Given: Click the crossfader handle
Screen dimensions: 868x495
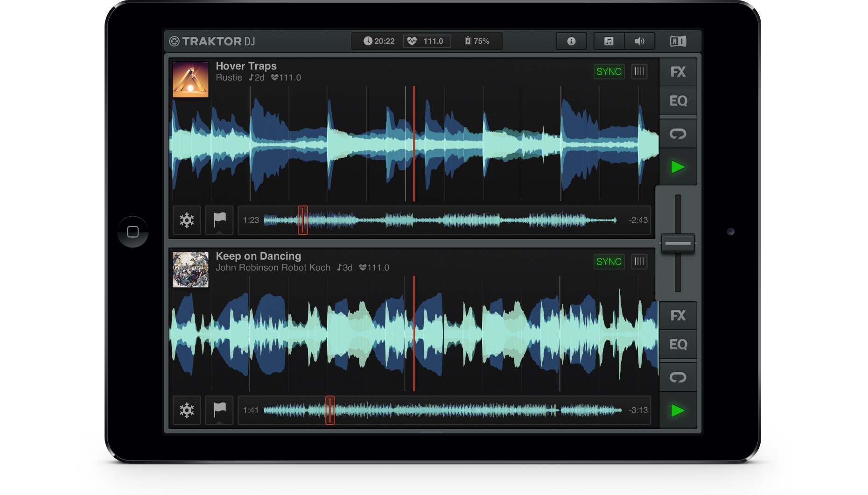Looking at the screenshot, I should 678,243.
